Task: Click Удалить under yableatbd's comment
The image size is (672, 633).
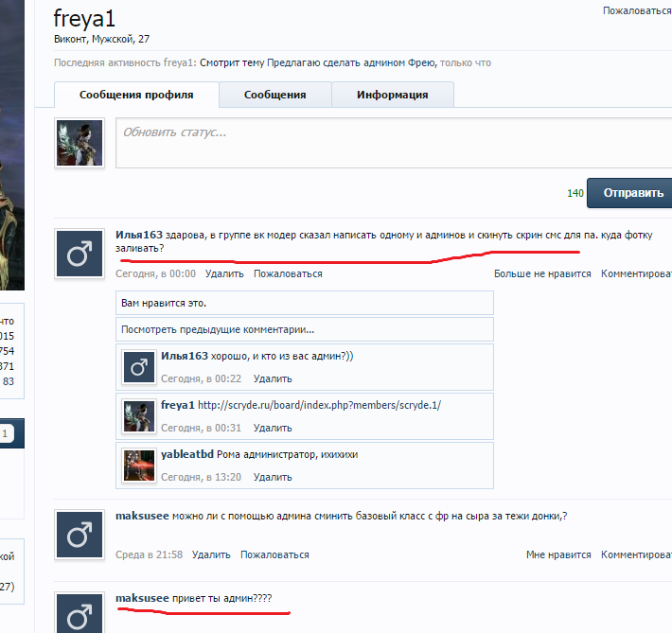Action: coord(274,478)
